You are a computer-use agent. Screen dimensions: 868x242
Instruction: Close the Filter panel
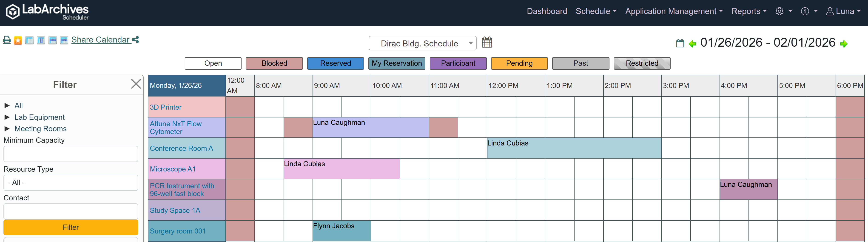[136, 84]
